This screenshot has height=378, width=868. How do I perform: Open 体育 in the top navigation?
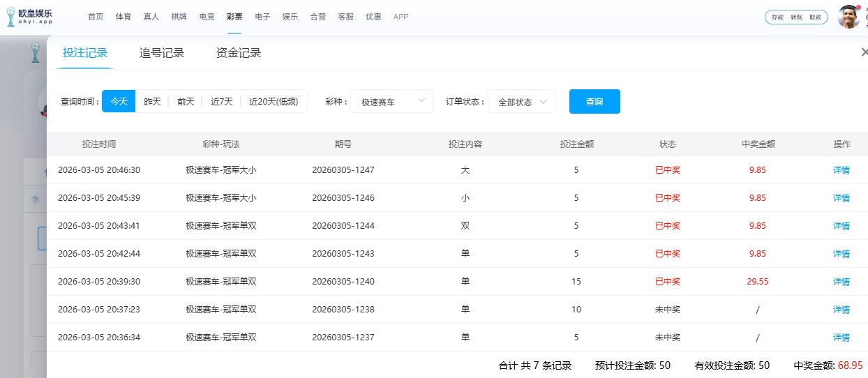(123, 17)
